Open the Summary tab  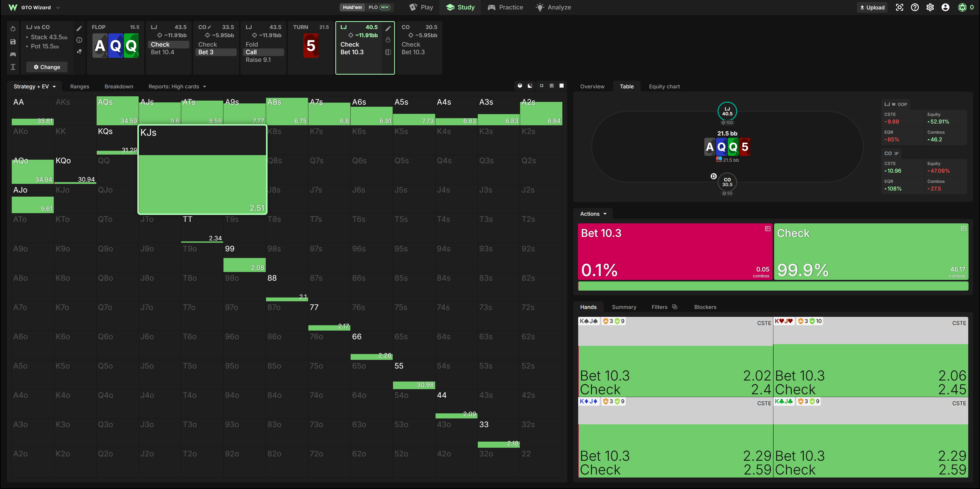click(624, 307)
